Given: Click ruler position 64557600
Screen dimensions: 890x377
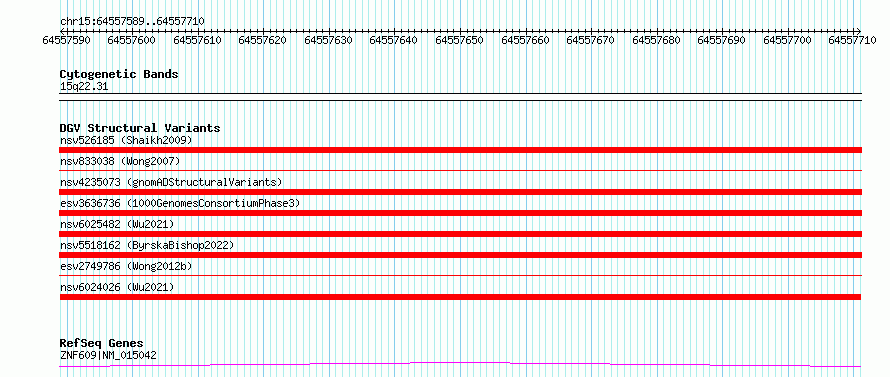Looking at the screenshot, I should pos(131,40).
